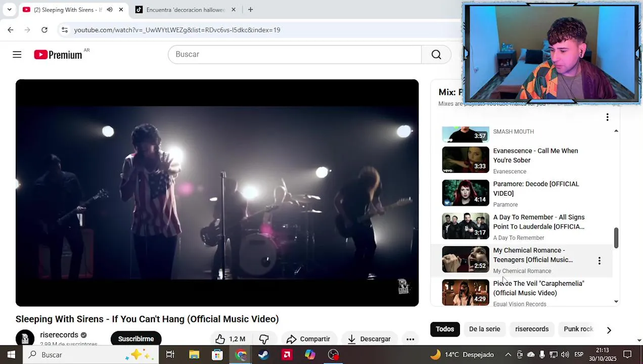Select the Todos filter chip
The width and height of the screenshot is (643, 364).
click(445, 329)
